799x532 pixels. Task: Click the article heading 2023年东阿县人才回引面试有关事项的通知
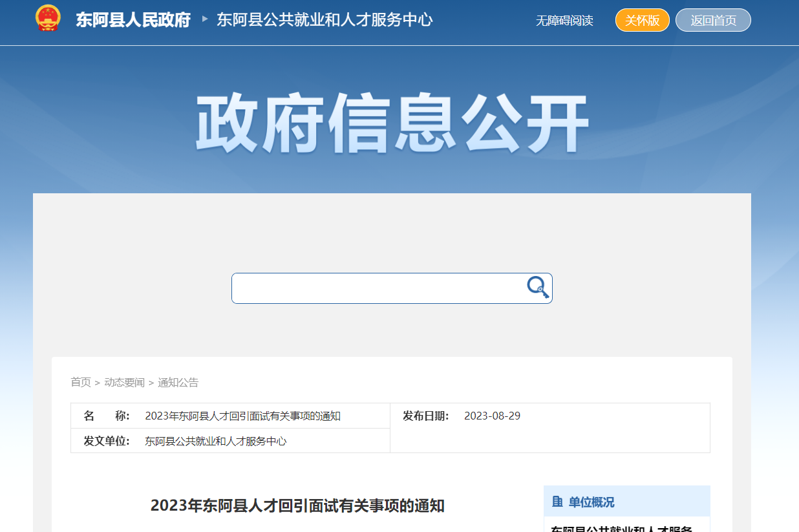297,505
